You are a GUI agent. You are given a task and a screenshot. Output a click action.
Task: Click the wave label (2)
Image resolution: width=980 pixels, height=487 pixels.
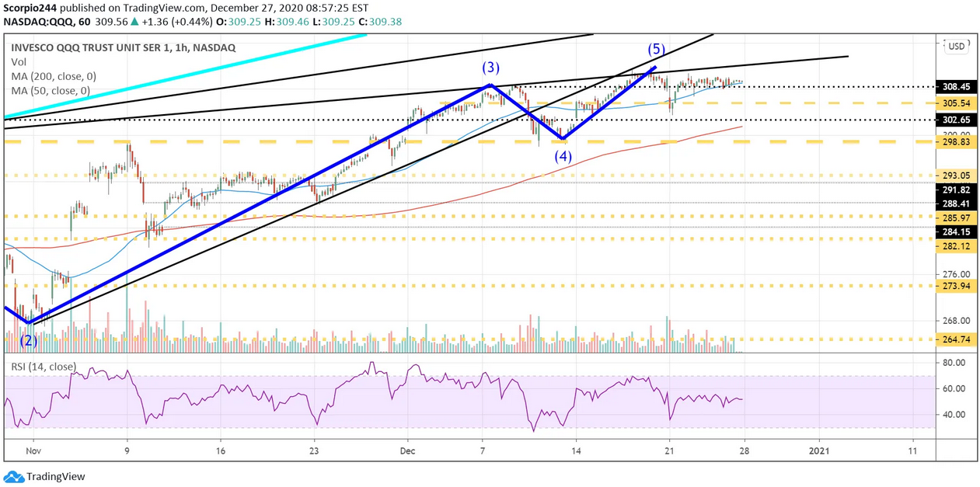(30, 340)
